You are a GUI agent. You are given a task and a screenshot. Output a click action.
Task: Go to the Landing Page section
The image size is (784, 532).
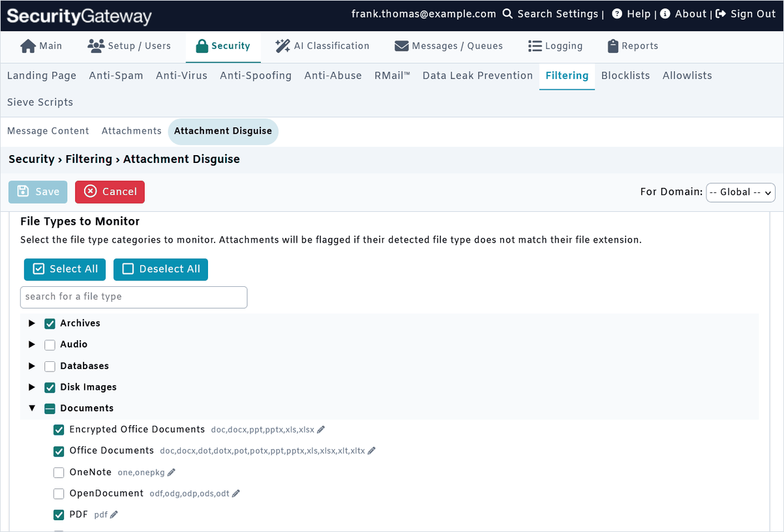(42, 76)
